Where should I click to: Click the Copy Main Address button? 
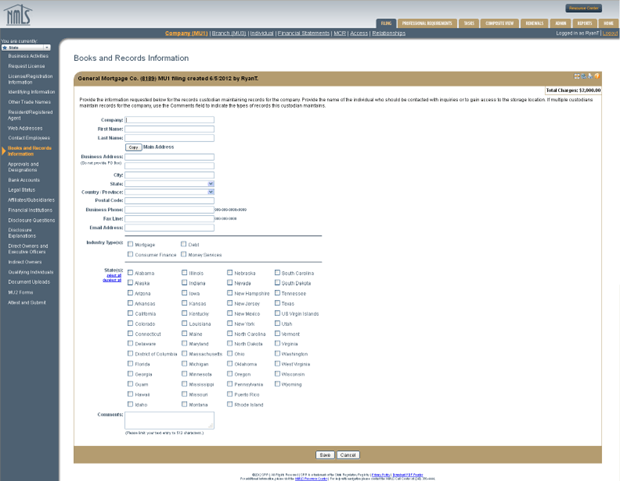[x=134, y=147]
